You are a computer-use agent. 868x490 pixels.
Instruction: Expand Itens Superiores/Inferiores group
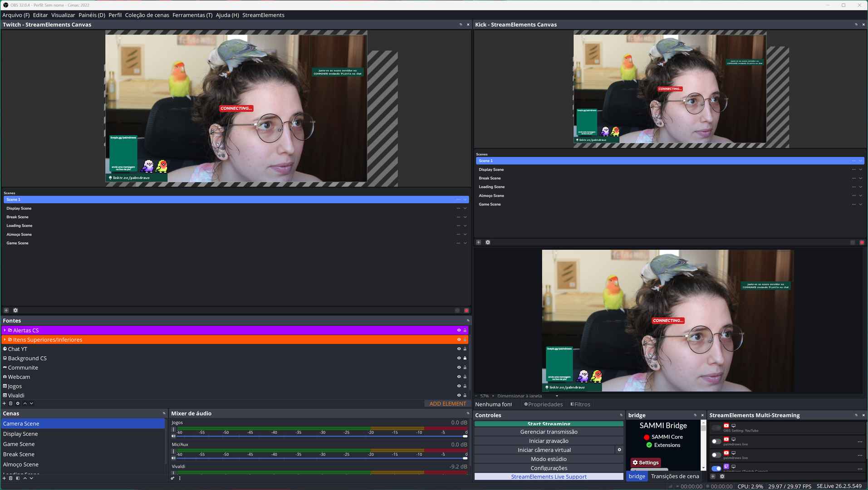5,340
